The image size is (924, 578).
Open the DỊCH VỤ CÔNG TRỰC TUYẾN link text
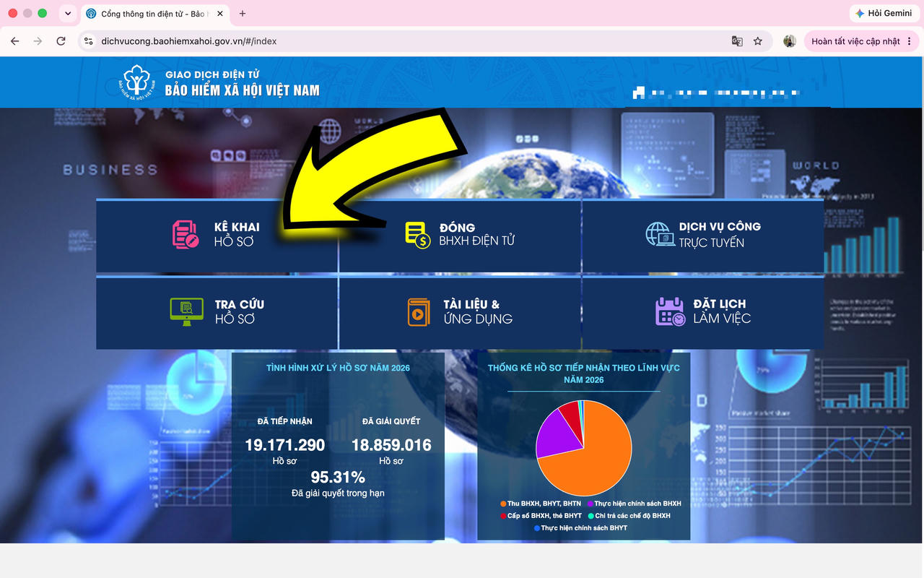(x=720, y=234)
